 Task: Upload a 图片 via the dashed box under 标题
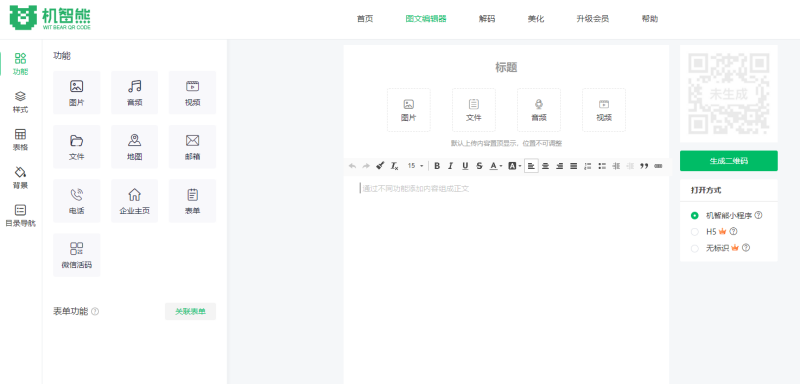[x=409, y=110]
